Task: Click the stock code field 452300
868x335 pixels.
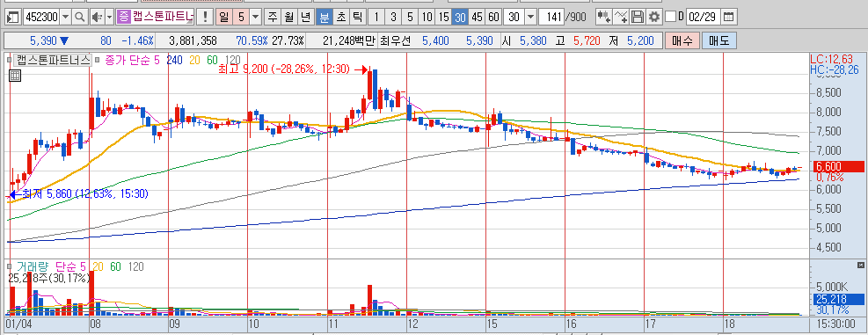Action: click(x=42, y=18)
